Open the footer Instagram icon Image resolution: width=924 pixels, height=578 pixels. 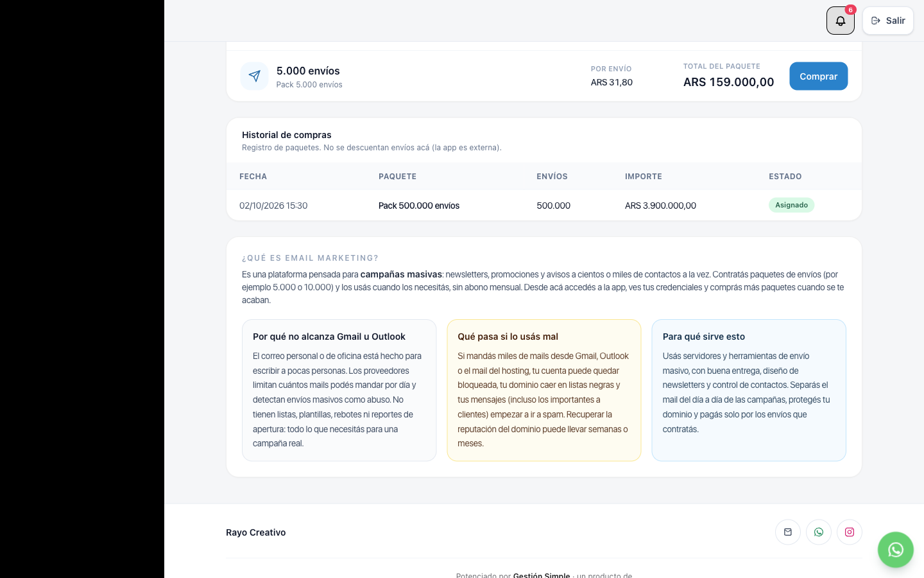tap(850, 532)
